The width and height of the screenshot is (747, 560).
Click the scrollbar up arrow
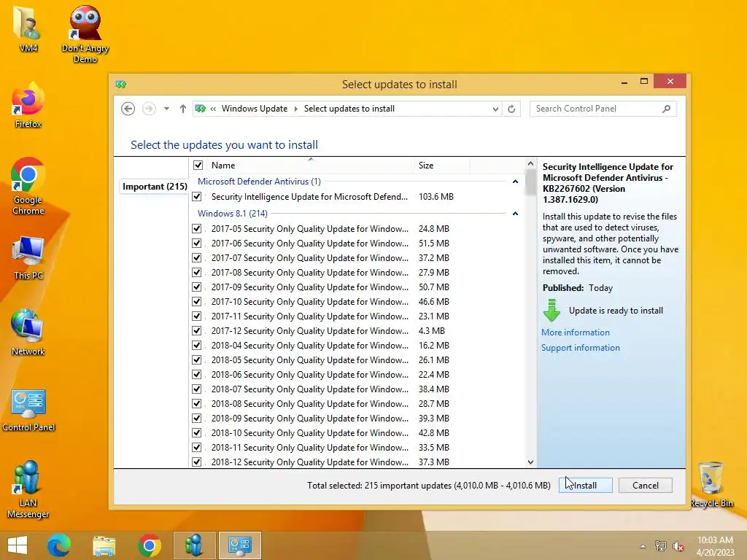530,164
